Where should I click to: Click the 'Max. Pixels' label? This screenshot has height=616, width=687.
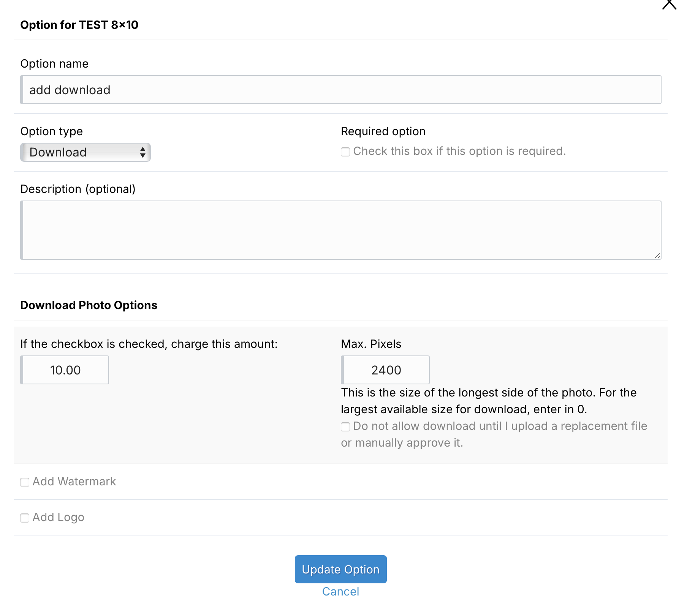pos(371,344)
